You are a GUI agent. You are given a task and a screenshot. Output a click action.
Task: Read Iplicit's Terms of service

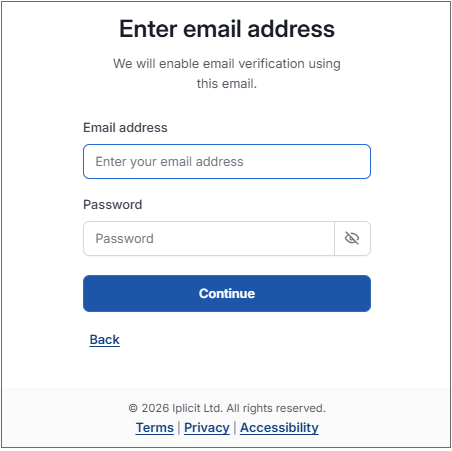[155, 428]
